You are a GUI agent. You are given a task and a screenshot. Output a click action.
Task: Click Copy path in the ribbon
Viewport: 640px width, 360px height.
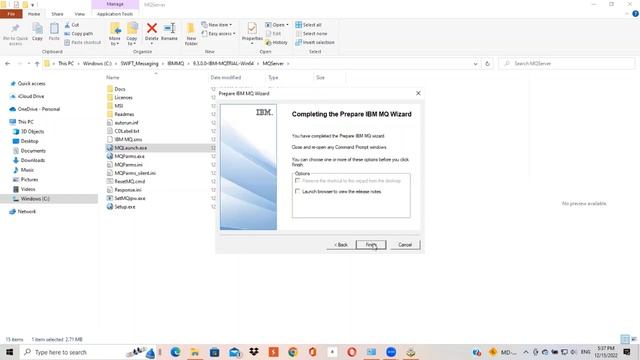coord(78,33)
